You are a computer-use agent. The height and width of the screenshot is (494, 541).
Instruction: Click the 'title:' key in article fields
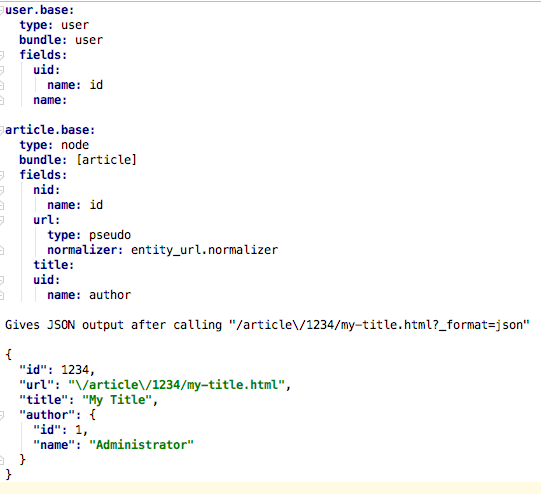tap(53, 265)
